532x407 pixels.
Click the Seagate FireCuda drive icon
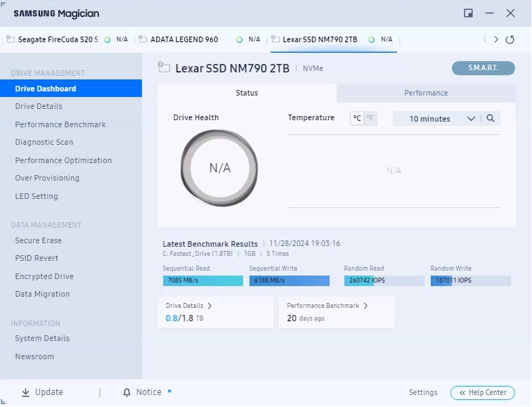(x=11, y=39)
